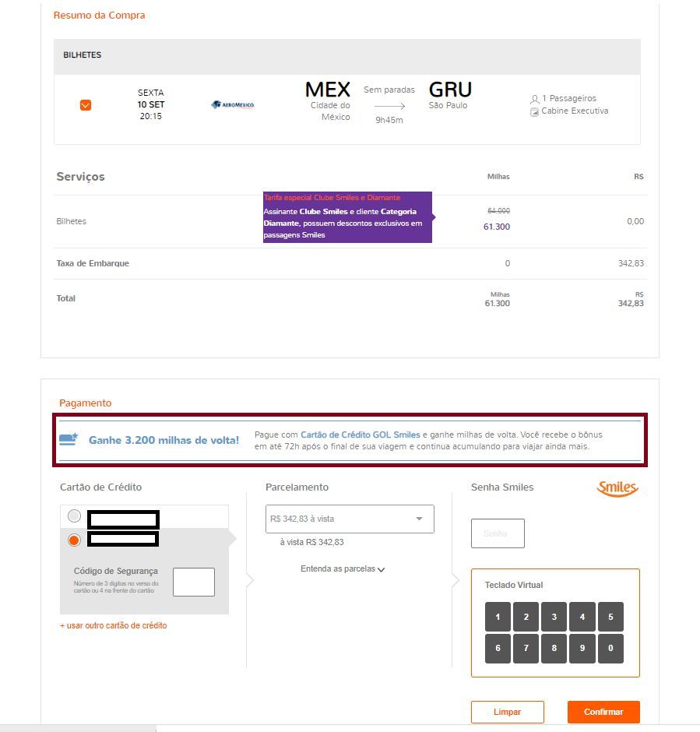Image resolution: width=700 pixels, height=732 pixels.
Task: Click the 'Teclado Virtual' label
Action: (x=514, y=585)
